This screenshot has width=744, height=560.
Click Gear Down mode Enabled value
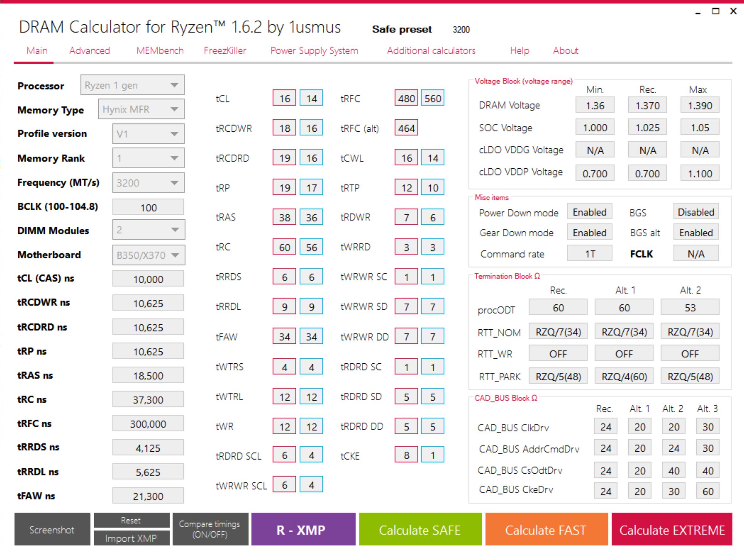590,232
